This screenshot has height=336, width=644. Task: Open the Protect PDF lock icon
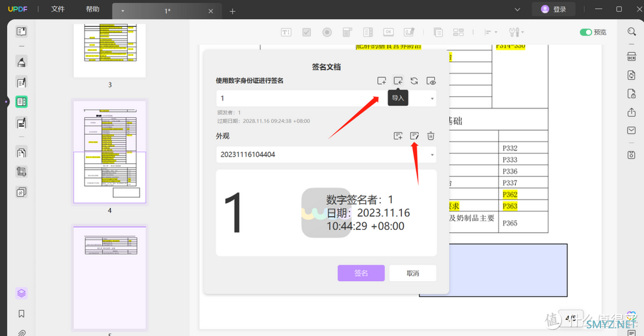click(631, 94)
